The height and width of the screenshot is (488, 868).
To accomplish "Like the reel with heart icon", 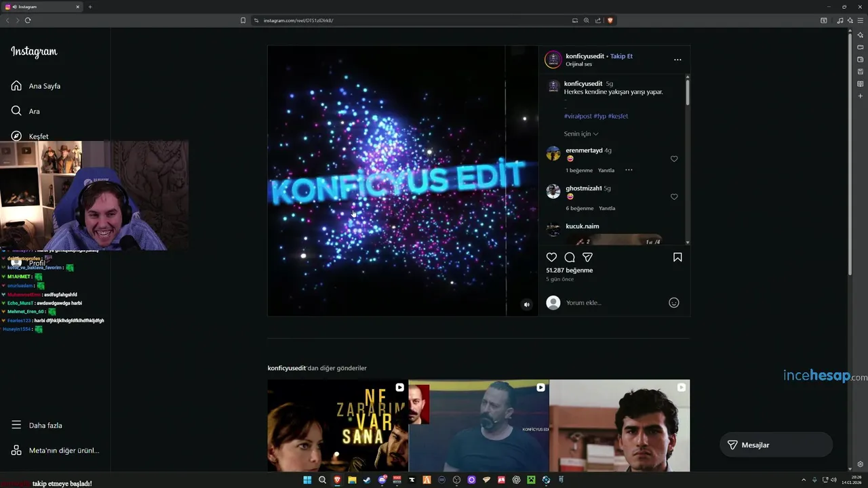I will [x=551, y=258].
